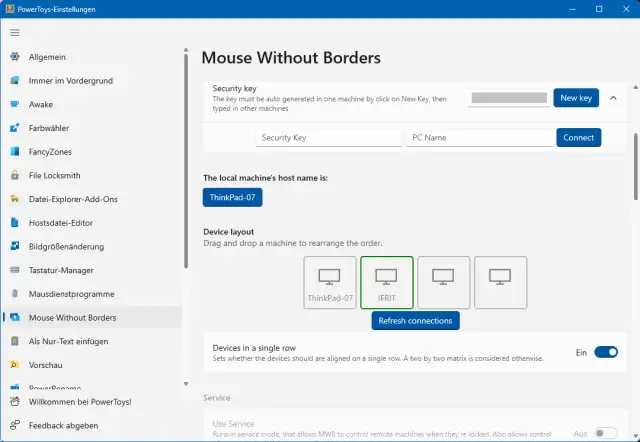Select the Awake coffee cup icon
This screenshot has width=640, height=442.
[15, 104]
